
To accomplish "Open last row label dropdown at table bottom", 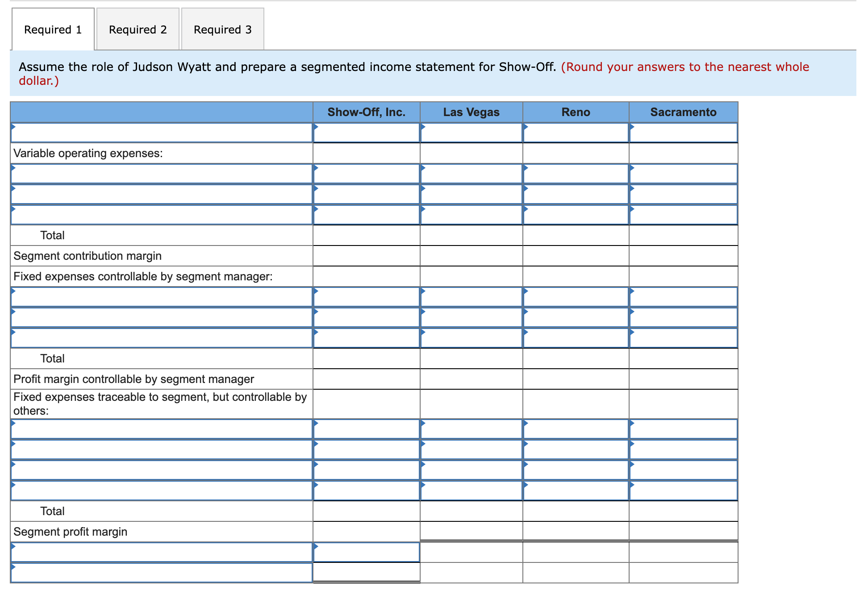I will tap(162, 573).
